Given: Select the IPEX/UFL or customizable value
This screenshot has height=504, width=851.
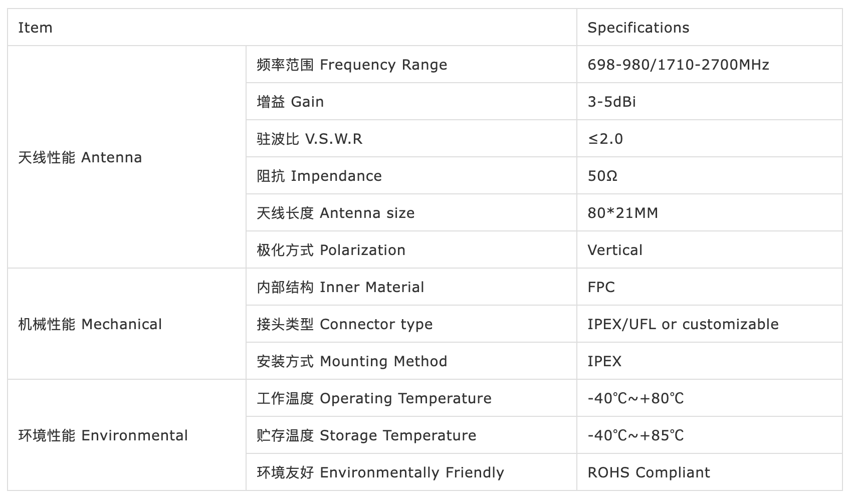Looking at the screenshot, I should tap(683, 324).
